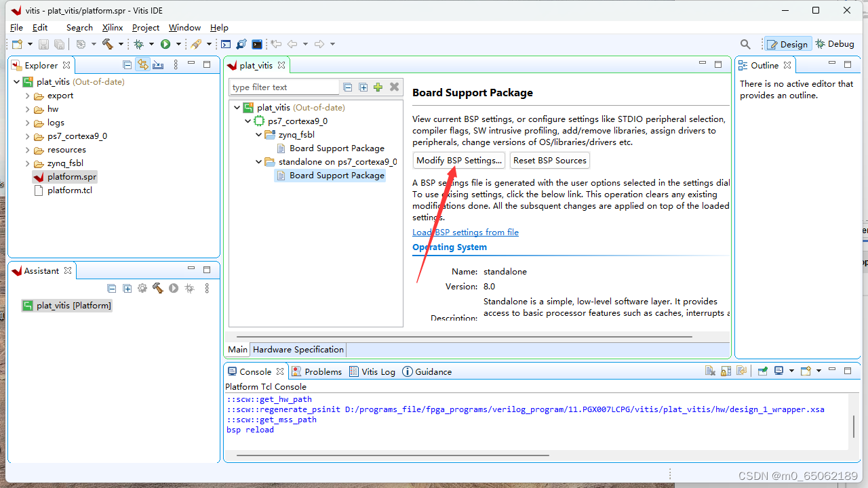Launch a Debug session from the bug icon
The image size is (868, 488).
[x=140, y=44]
